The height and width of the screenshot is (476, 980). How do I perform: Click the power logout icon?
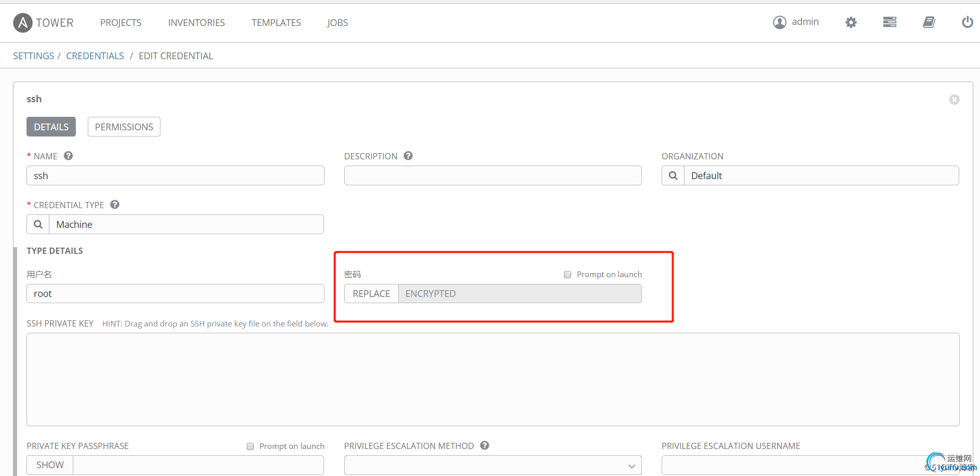pos(967,22)
